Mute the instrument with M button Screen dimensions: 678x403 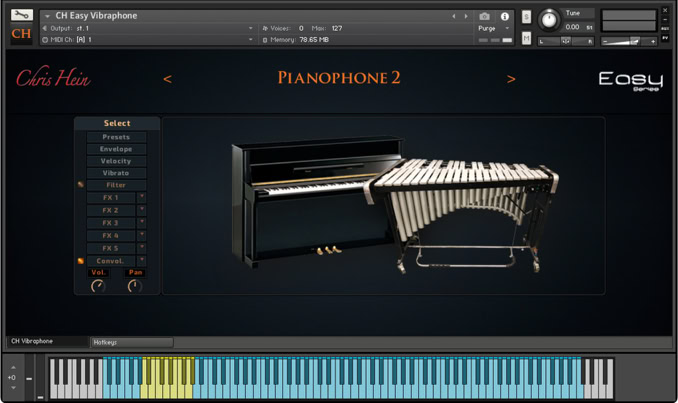coord(526,38)
